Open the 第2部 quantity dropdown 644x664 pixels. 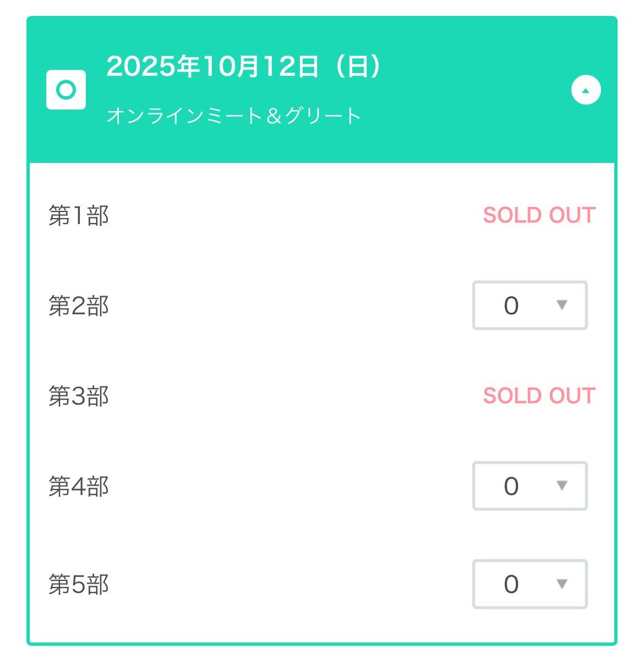530,305
